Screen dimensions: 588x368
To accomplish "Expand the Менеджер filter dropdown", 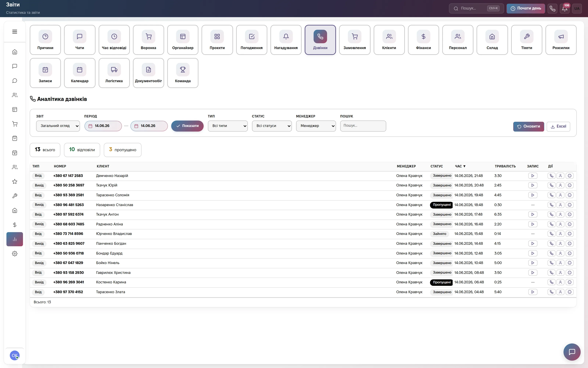I will pos(316,126).
